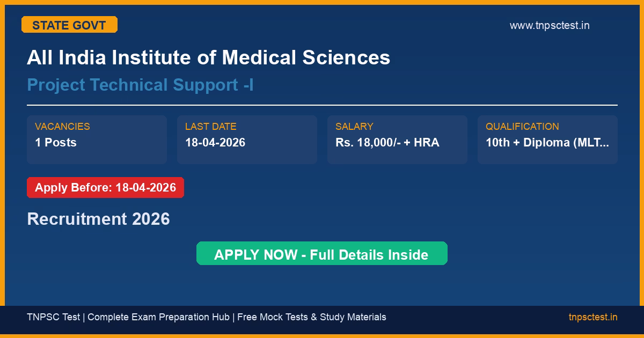Select the 18-04-2026 date under Last Date

point(215,142)
